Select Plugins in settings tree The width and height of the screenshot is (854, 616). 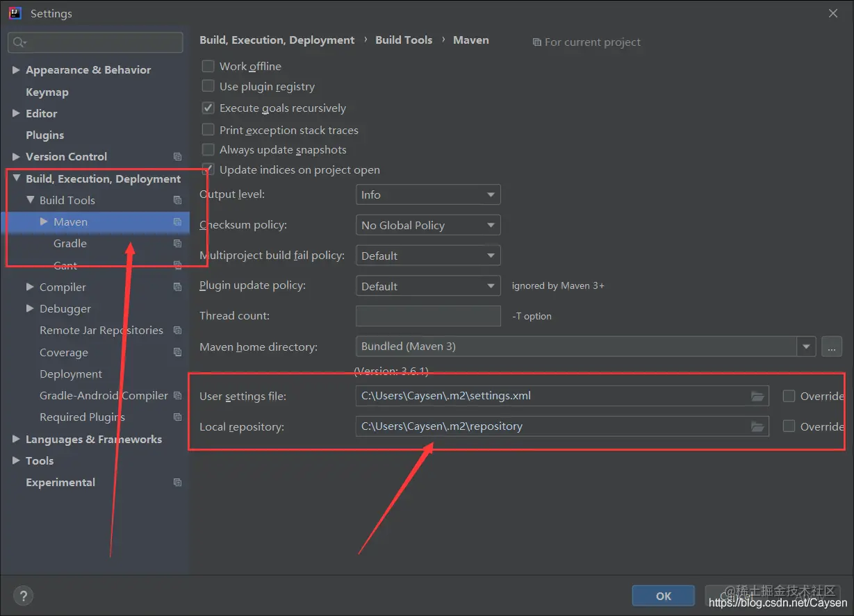(x=44, y=135)
